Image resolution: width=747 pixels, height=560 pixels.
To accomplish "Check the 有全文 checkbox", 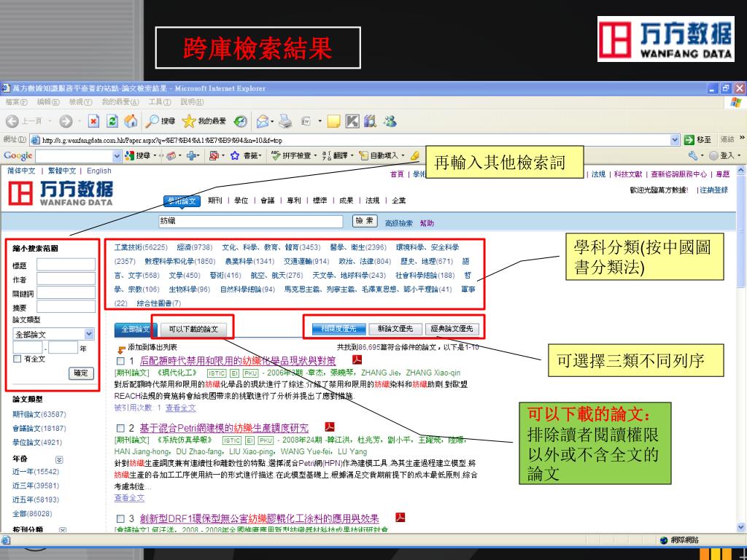I will coord(18,359).
